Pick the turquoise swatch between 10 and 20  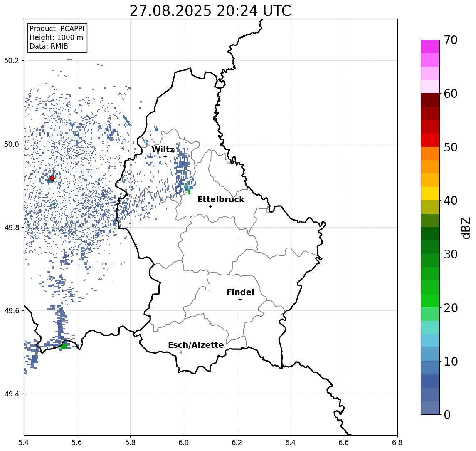430,327
